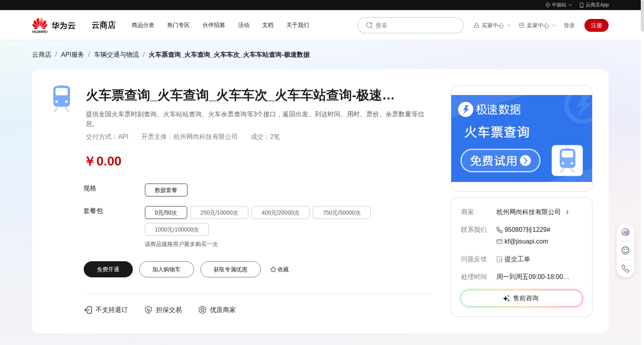Open the 关于我们 menu item
Screen dimensions: 644x345
point(297,25)
